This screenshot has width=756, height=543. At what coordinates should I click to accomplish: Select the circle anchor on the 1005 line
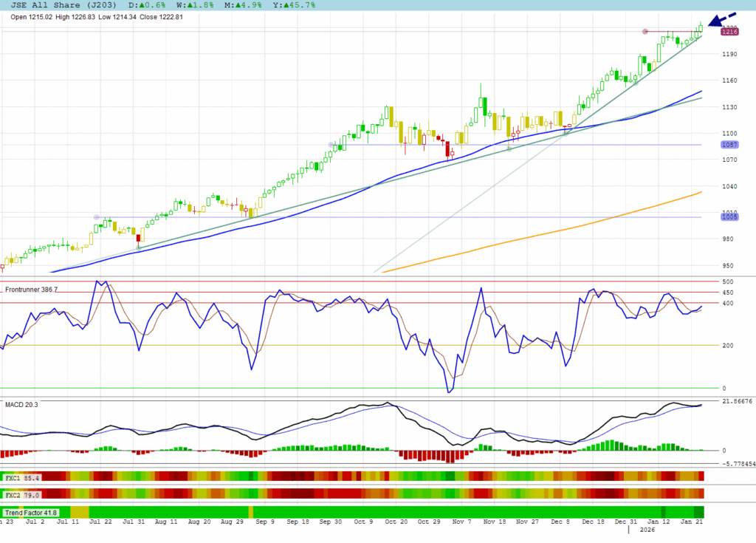click(x=96, y=216)
